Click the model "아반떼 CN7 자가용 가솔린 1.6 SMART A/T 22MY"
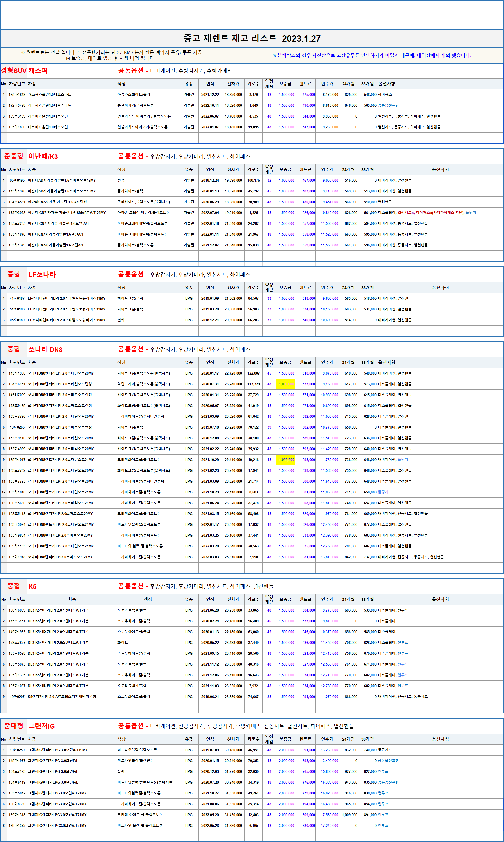504x842 pixels. [66, 213]
